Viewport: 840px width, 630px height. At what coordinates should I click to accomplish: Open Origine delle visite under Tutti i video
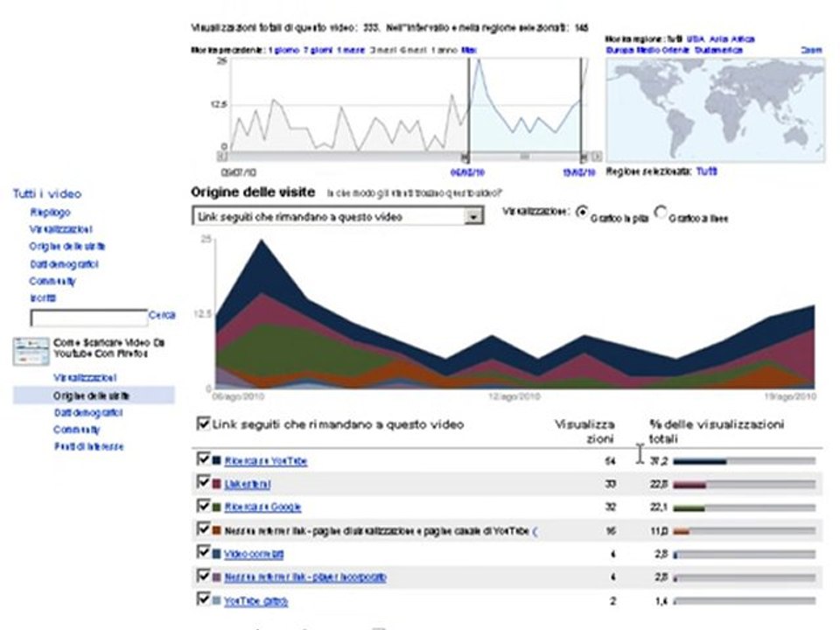pyautogui.click(x=67, y=247)
